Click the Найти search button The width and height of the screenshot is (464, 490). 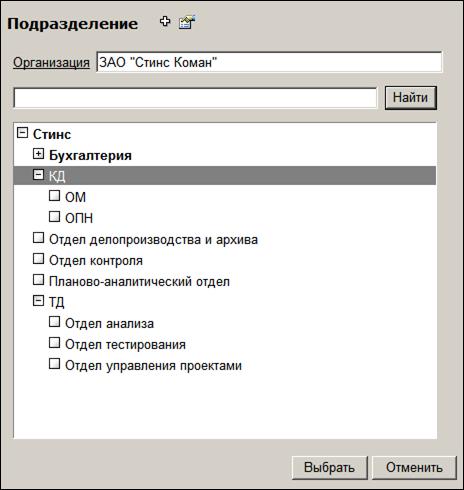411,98
